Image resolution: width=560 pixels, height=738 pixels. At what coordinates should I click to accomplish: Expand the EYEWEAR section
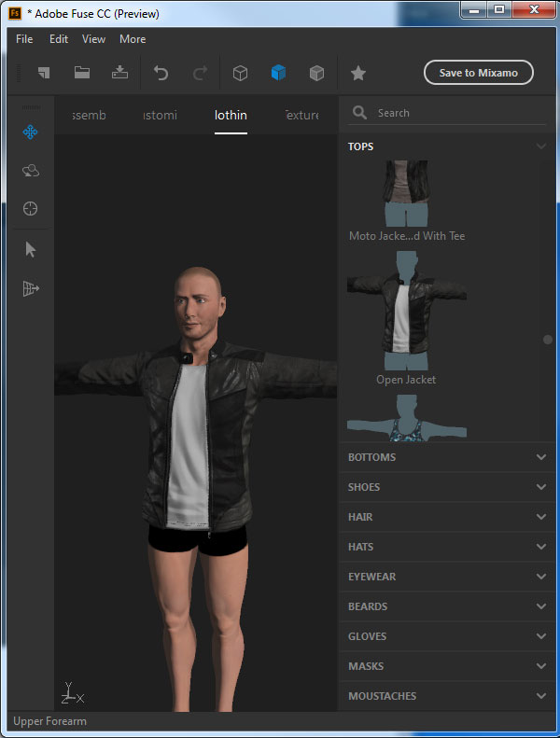click(447, 577)
